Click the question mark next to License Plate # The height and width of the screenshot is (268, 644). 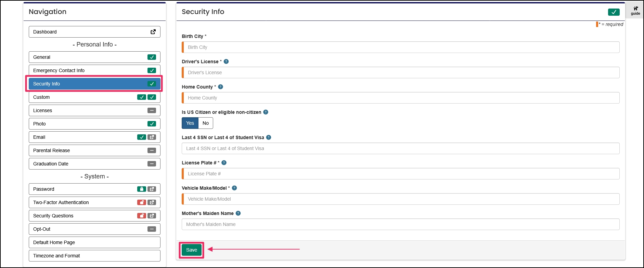pos(224,163)
